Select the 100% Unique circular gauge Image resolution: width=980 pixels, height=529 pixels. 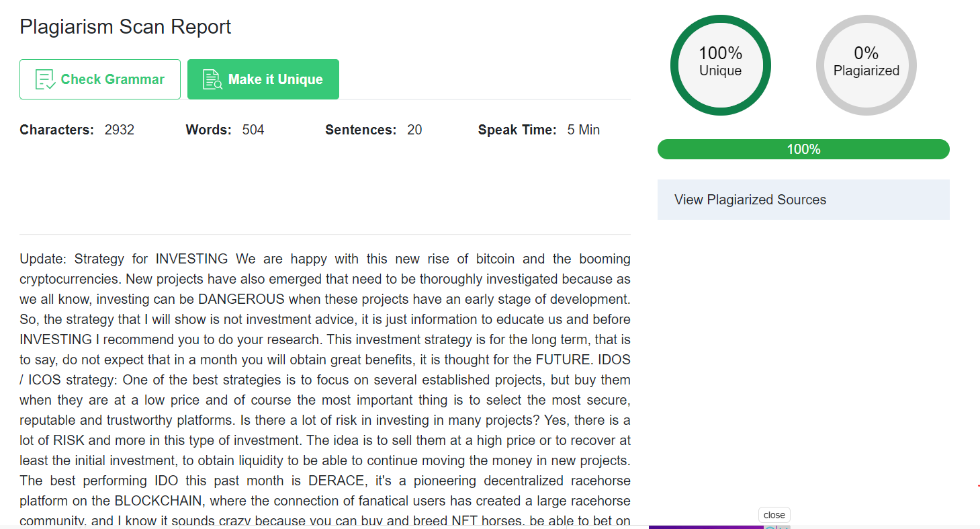721,65
